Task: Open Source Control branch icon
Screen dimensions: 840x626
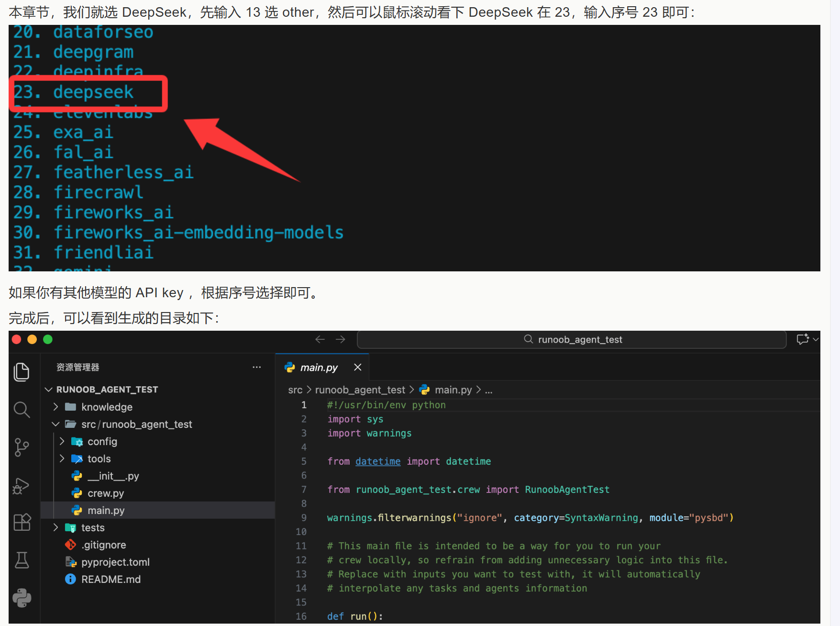Action: point(22,447)
